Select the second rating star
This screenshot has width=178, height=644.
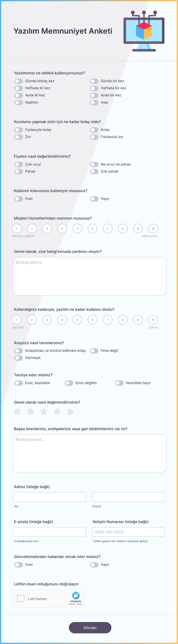coord(31,411)
